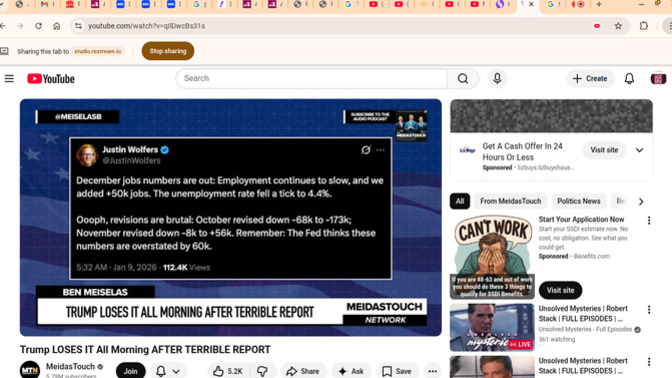Viewport: 672px width, 378px height.
Task: Go to browser home page
Action: (x=57, y=26)
